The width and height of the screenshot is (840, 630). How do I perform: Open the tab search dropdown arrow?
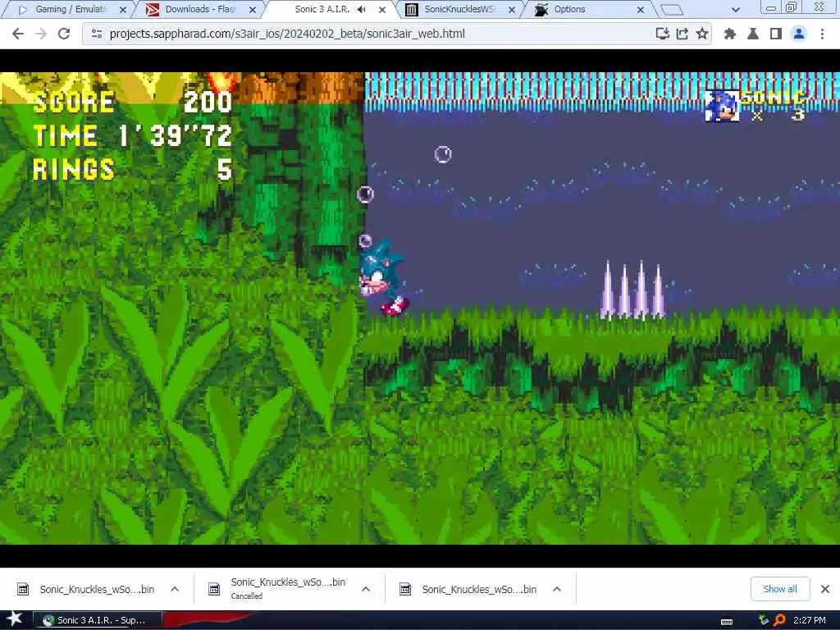736,10
